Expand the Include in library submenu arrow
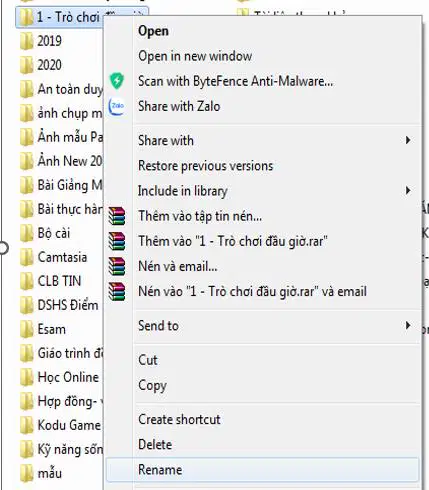This screenshot has height=490, width=429. 408,191
